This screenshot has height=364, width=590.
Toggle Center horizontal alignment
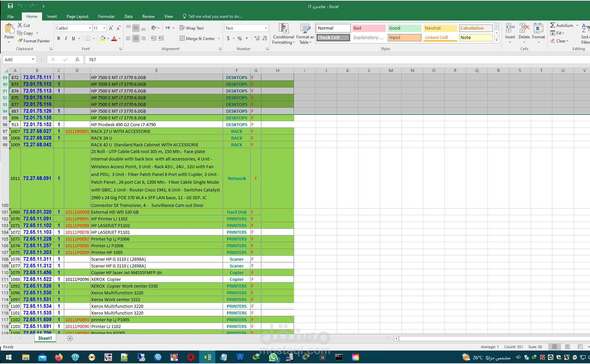[136, 38]
